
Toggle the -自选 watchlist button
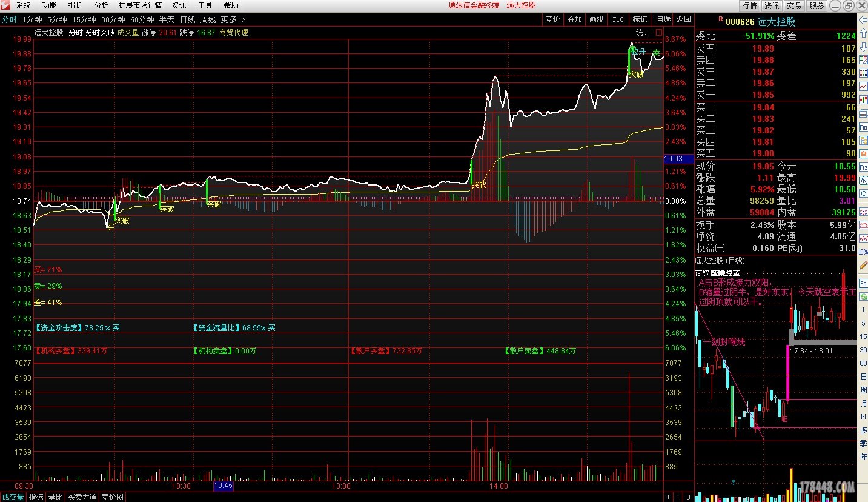tap(661, 19)
